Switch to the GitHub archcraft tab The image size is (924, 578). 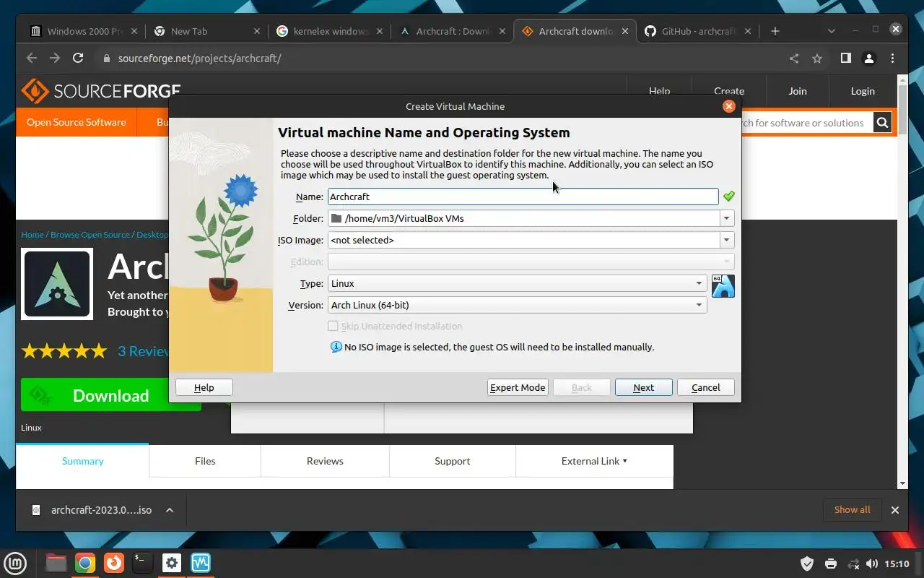click(697, 31)
